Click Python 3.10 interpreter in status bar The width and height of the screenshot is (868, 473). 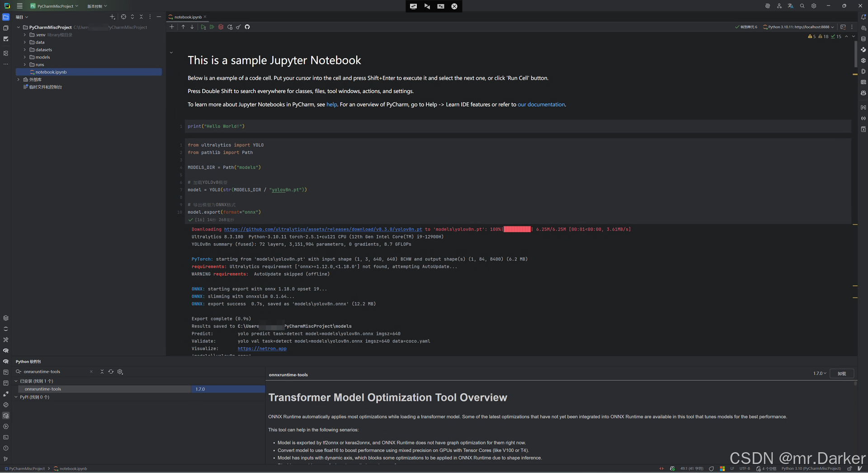click(811, 468)
